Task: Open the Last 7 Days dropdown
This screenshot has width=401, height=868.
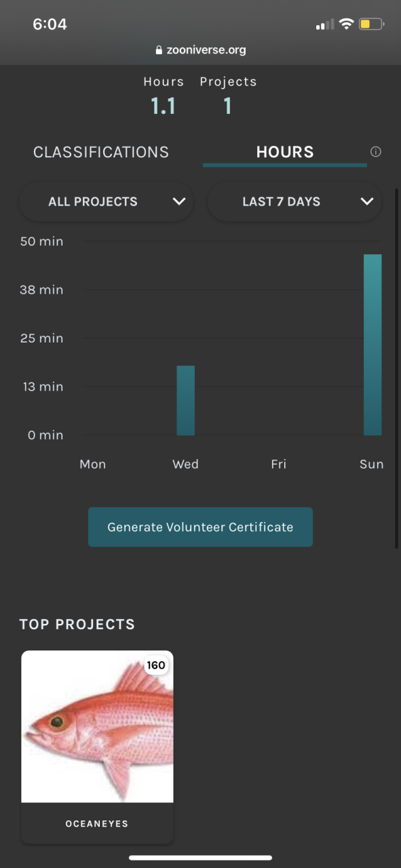Action: coord(294,201)
